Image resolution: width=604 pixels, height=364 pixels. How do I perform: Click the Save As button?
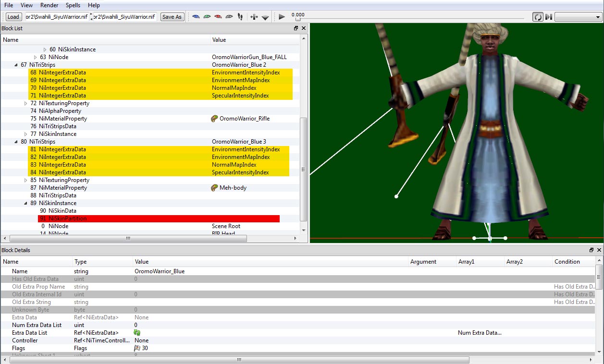pyautogui.click(x=172, y=17)
